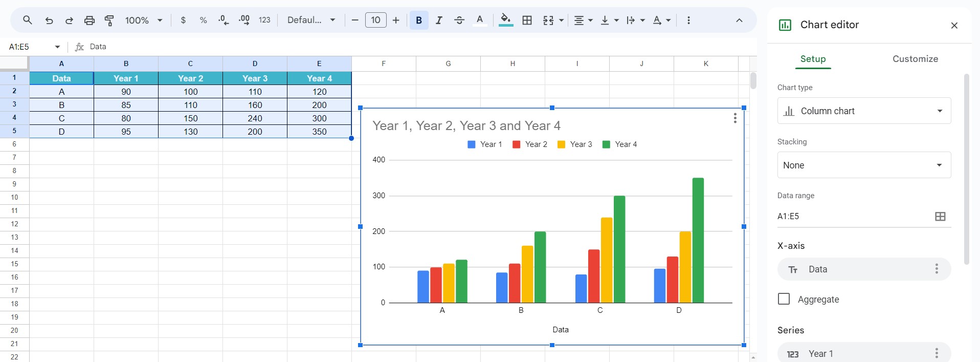Screen dimensions: 980x362
Task: Open more number formats 123 button
Action: tap(264, 20)
